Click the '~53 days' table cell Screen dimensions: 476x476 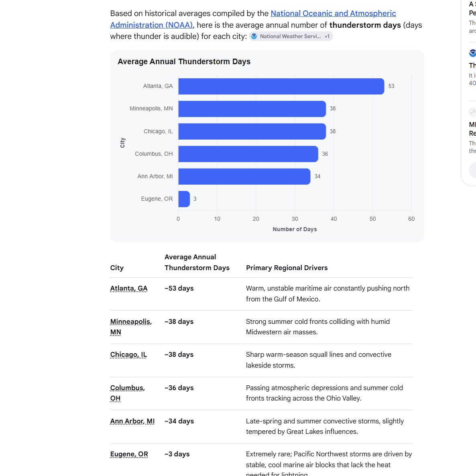tap(179, 289)
